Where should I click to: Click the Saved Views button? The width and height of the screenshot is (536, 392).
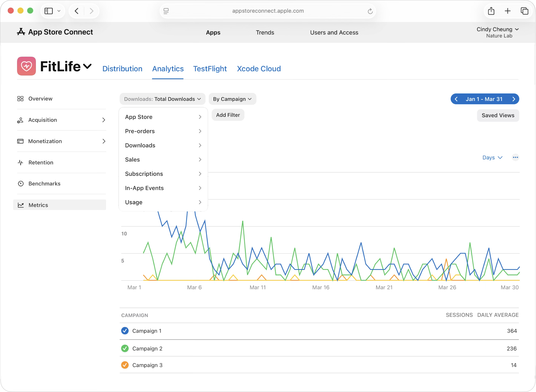[498, 116]
